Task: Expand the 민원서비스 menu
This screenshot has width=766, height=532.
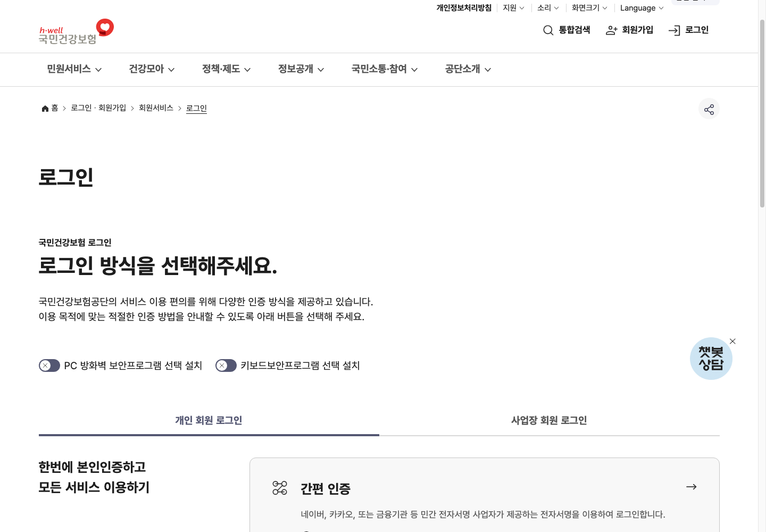Action: [74, 69]
